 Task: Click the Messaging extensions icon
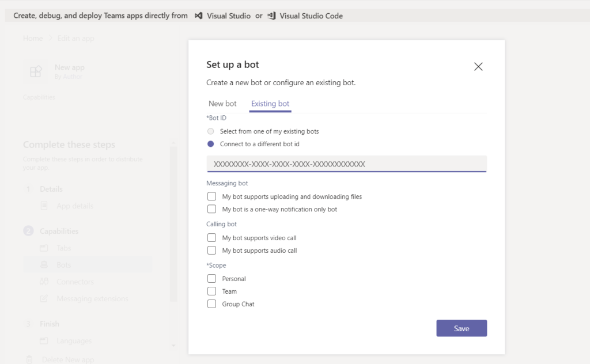point(44,299)
